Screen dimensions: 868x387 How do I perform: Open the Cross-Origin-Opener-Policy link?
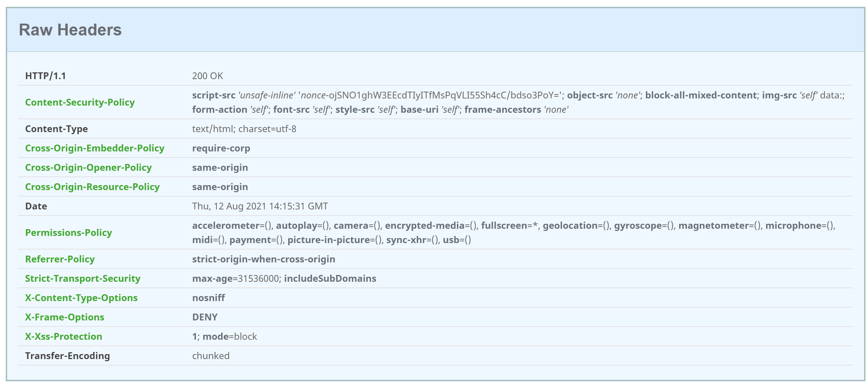88,168
